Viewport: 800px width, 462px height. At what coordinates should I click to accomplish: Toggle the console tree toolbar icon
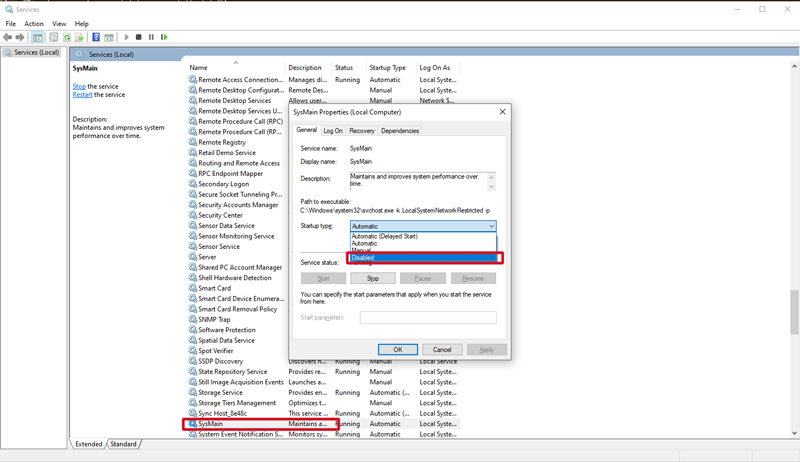click(38, 37)
